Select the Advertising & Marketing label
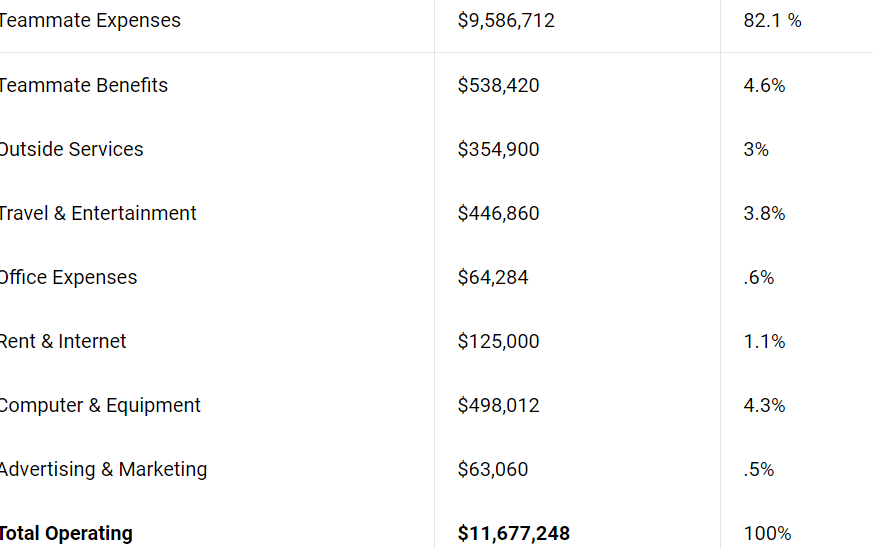The height and width of the screenshot is (549, 873). (103, 469)
